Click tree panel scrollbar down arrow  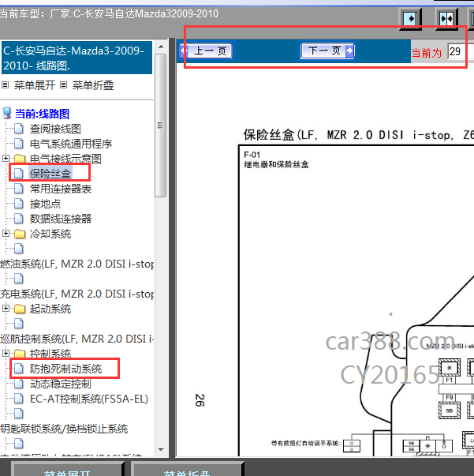pos(161,450)
